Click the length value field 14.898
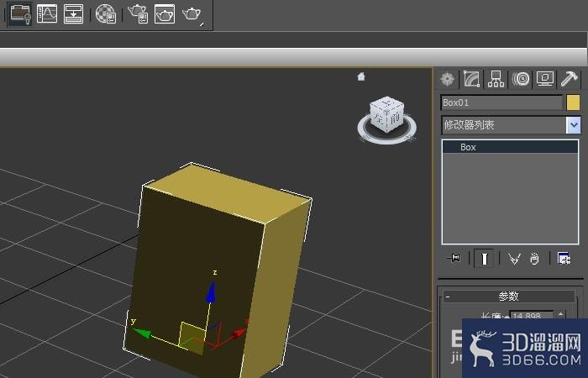Viewport: 588px width, 378px height. (531, 316)
